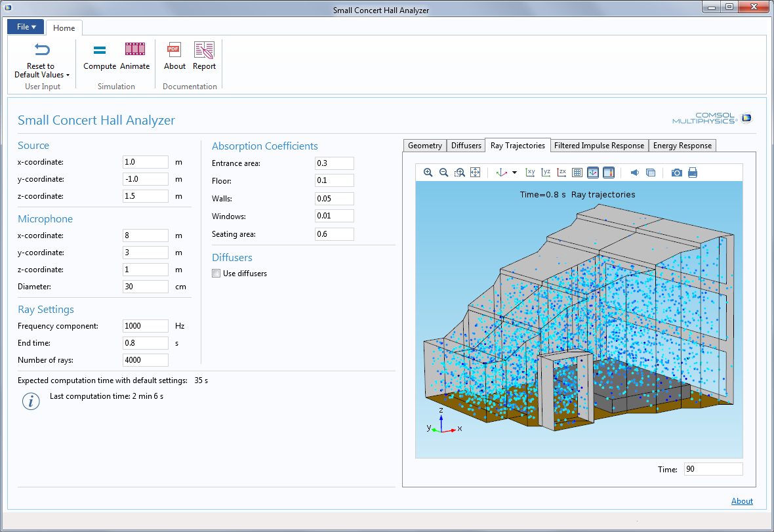774x532 pixels.
Task: Switch to the yz-plane view
Action: click(546, 173)
